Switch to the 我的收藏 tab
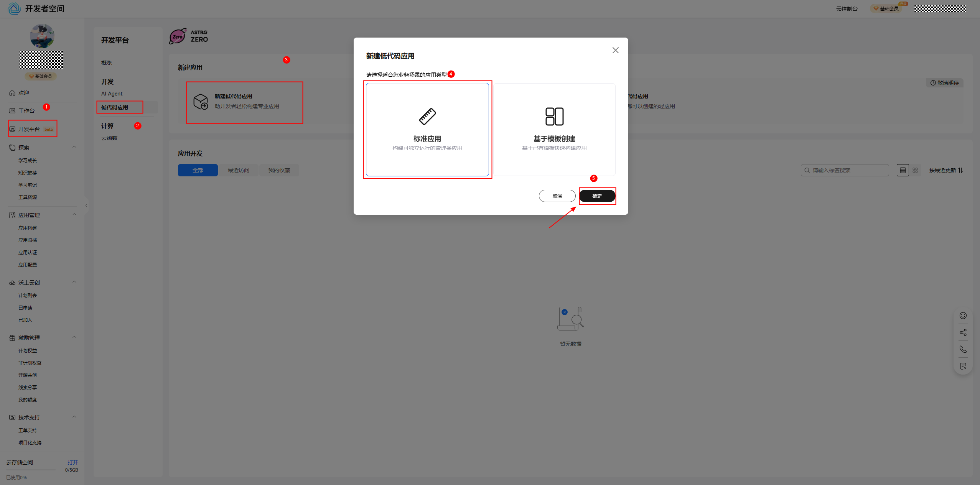Viewport: 980px width, 485px height. 279,170
